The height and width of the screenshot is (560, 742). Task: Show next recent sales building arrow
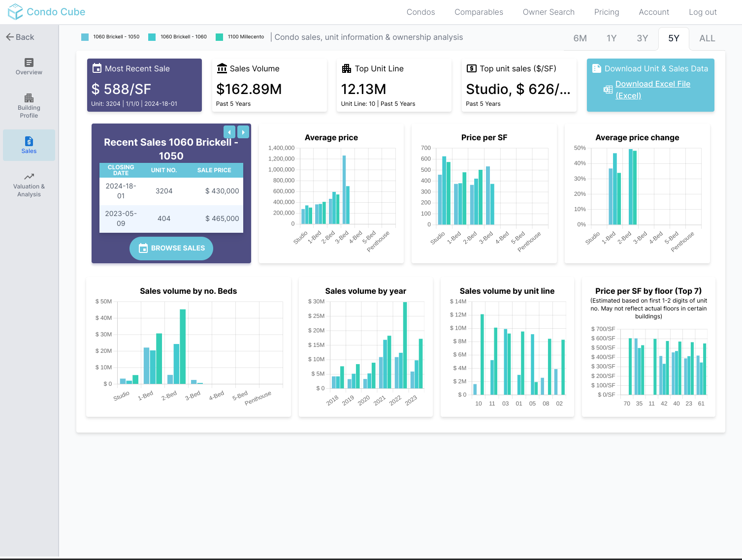(243, 132)
